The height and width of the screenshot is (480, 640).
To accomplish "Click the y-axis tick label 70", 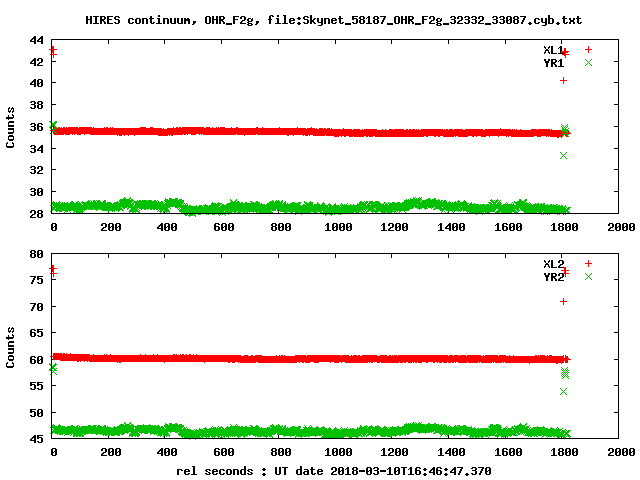I will click(36, 307).
